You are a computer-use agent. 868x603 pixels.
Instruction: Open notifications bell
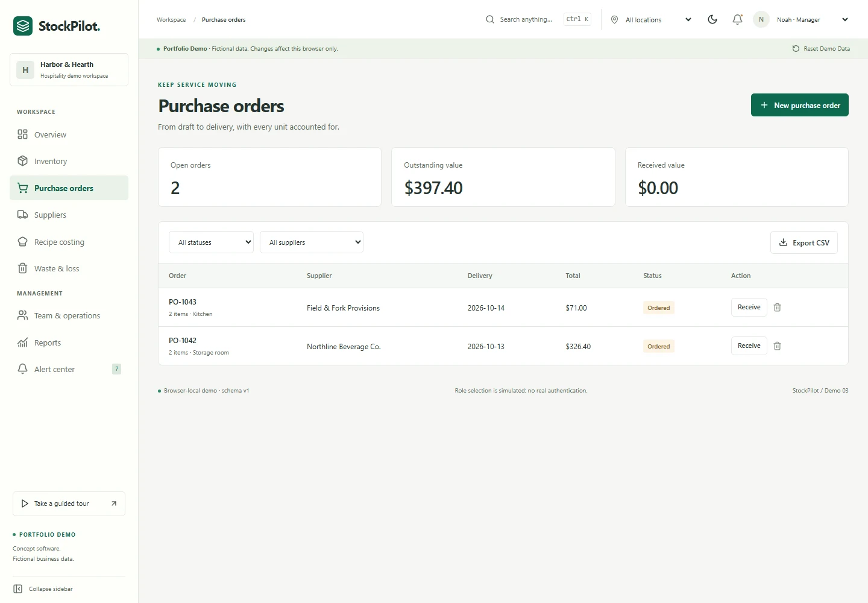737,19
